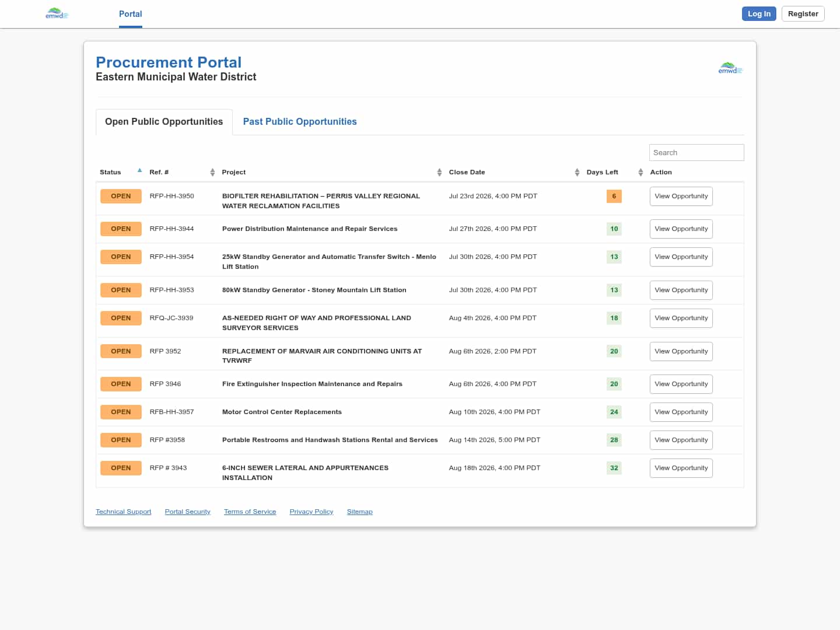The width and height of the screenshot is (840, 630).
Task: Open the Past Public Opportunities tab
Action: 300,121
